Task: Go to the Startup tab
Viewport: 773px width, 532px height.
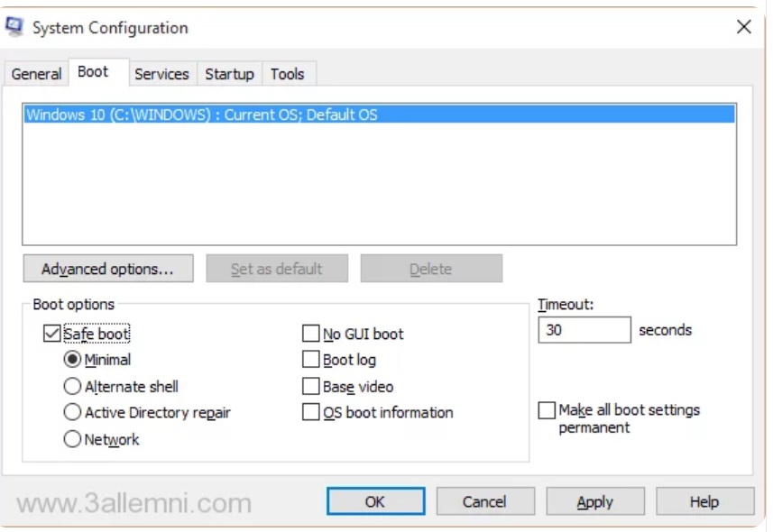Action: pyautogui.click(x=229, y=74)
